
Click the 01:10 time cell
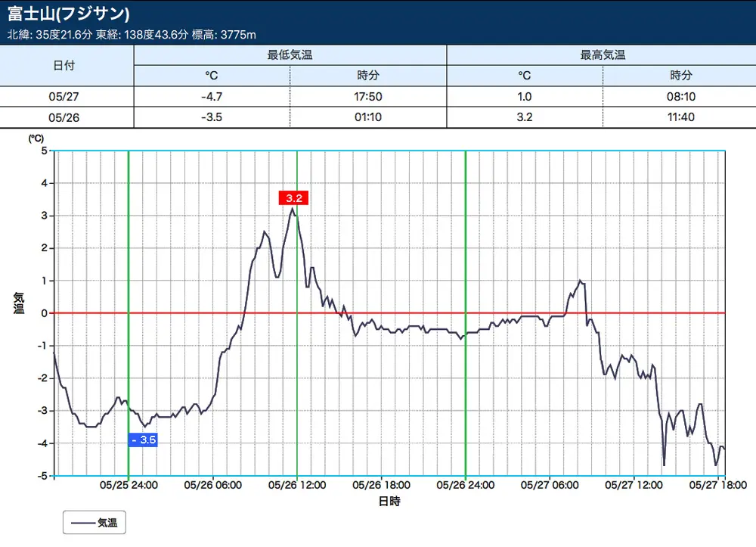pos(368,117)
